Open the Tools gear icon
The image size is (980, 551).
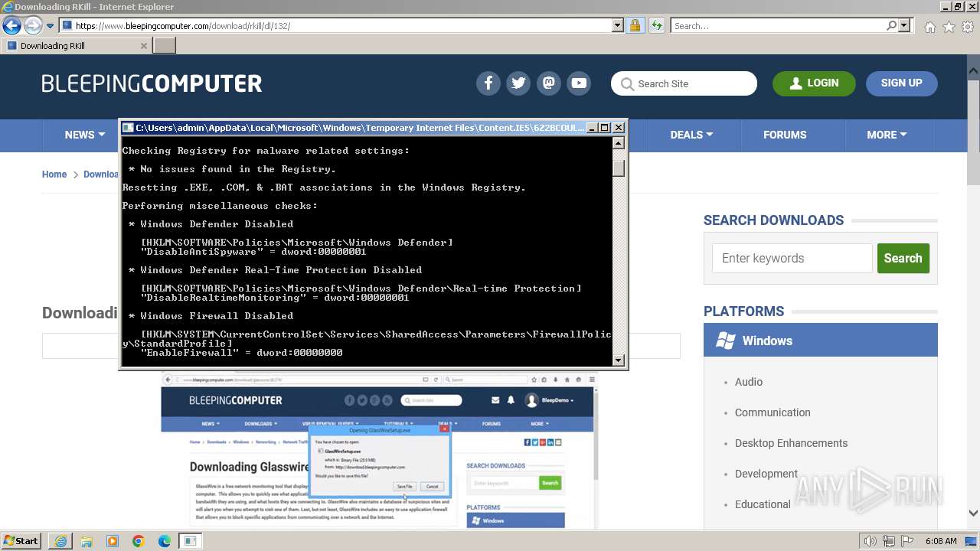tap(968, 27)
